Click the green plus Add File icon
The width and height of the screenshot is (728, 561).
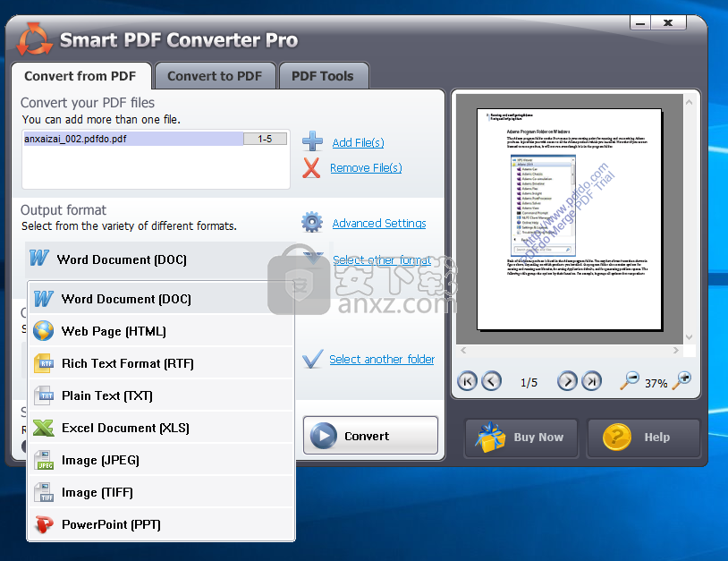[312, 141]
